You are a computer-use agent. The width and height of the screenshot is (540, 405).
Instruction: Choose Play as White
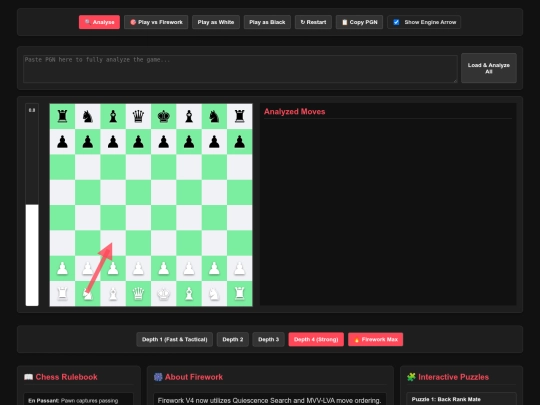click(216, 22)
